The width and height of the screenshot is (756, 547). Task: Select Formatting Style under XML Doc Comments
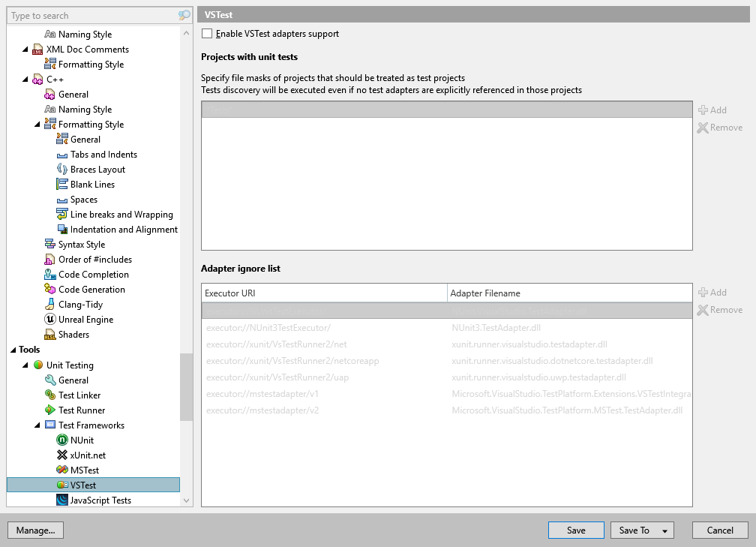91,65
